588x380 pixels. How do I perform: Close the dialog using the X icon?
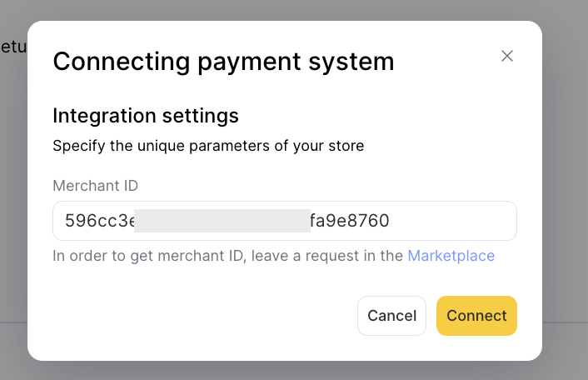507,57
